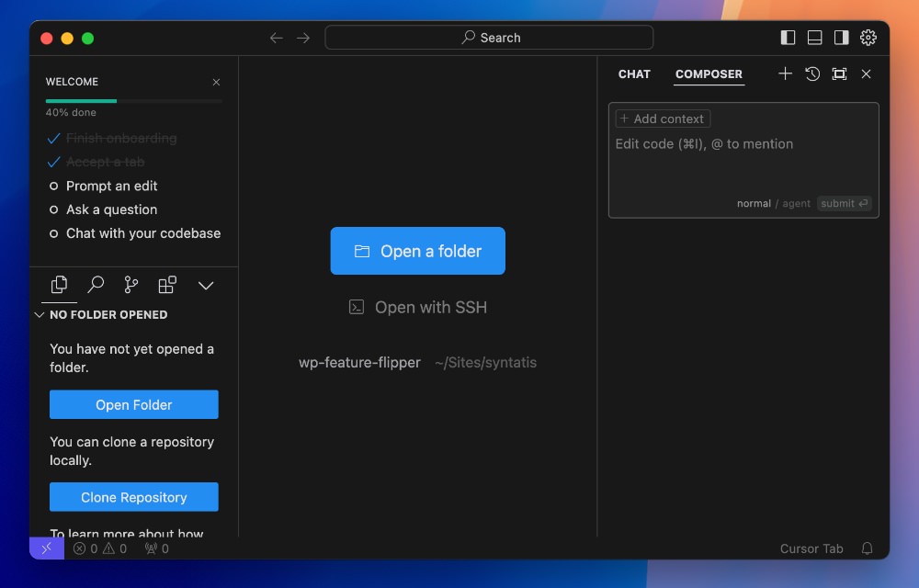This screenshot has width=919, height=588.
Task: Show composer history
Action: (812, 73)
